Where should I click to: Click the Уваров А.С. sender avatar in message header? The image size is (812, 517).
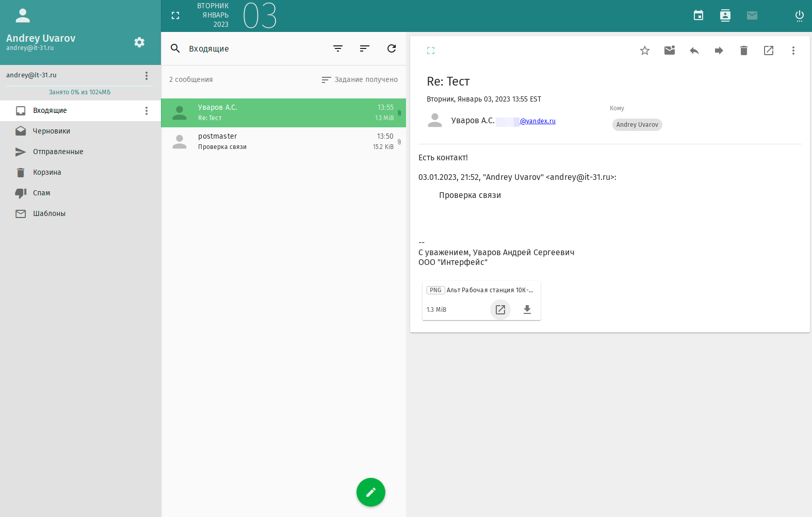435,121
